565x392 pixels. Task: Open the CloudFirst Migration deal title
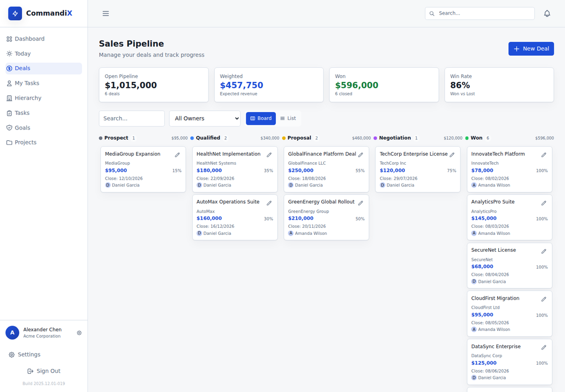point(495,298)
